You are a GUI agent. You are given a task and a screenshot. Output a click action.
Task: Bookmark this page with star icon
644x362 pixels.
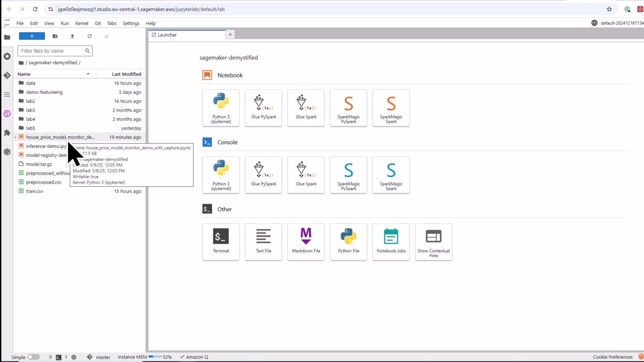[609, 9]
